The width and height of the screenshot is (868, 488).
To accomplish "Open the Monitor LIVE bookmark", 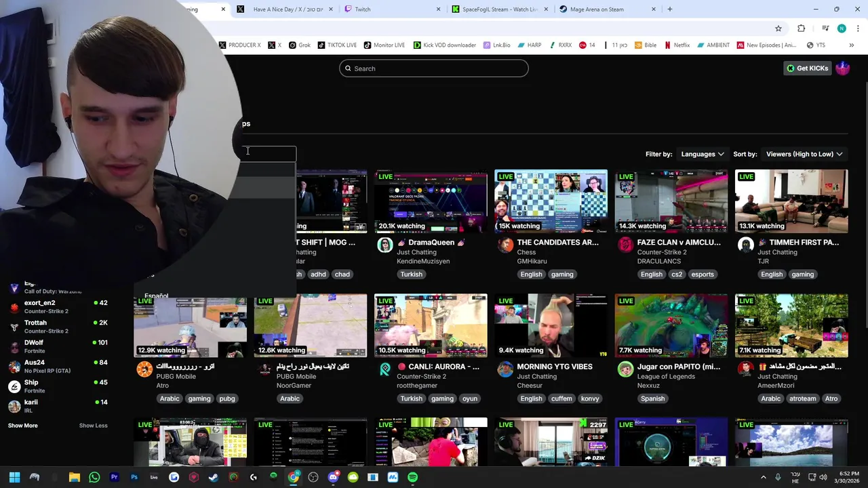I will (384, 45).
